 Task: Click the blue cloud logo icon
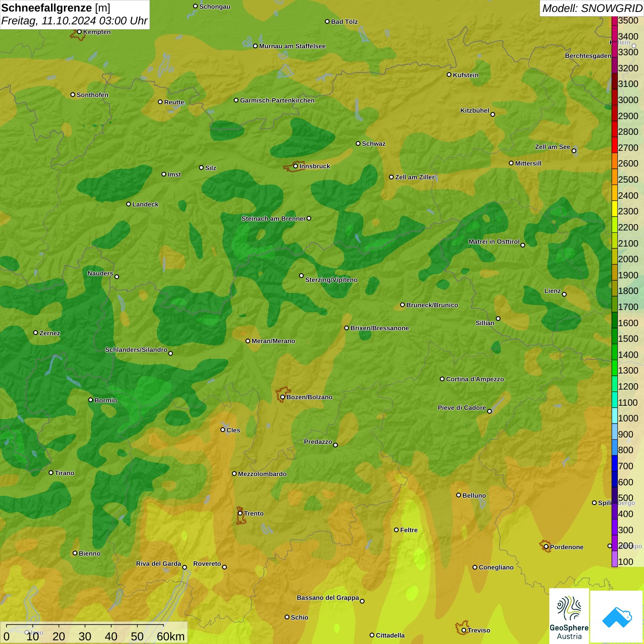[x=617, y=617]
